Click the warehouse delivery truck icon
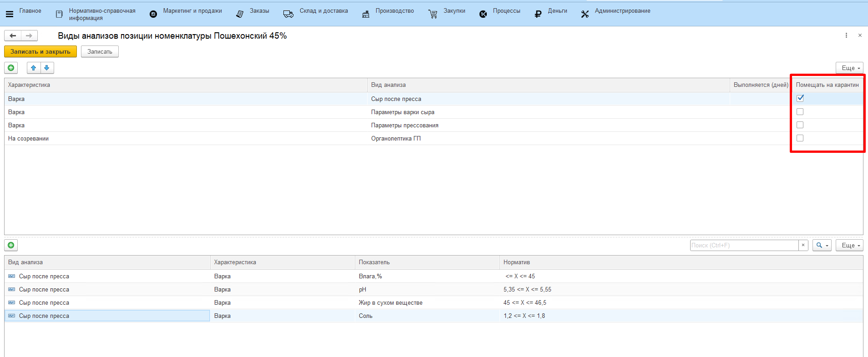Screen dimensions: 868x357 (288, 14)
